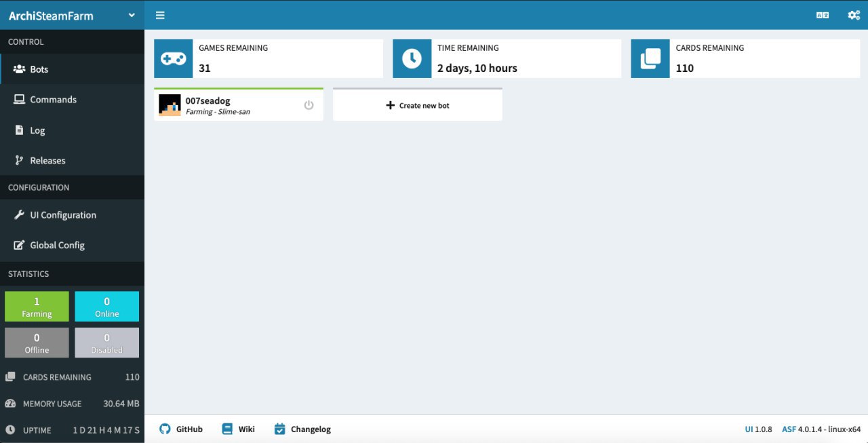
Task: Click the plus icon on Create new bot
Action: (390, 106)
